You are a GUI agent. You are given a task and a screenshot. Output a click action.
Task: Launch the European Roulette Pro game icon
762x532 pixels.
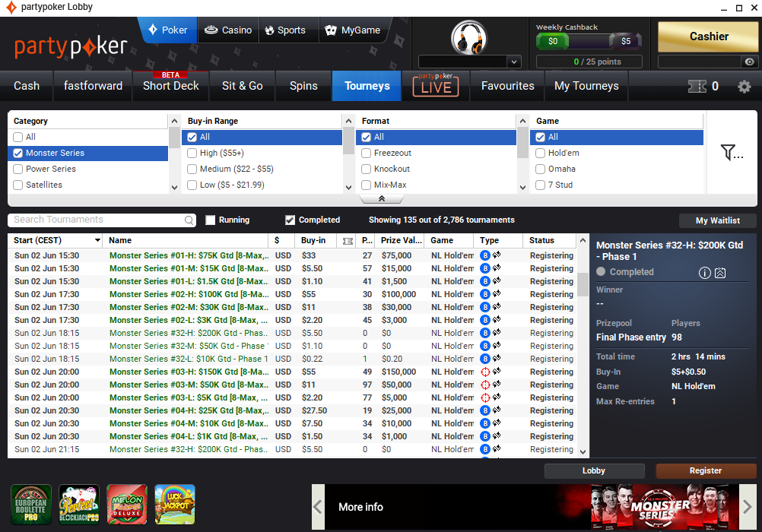pyautogui.click(x=31, y=505)
